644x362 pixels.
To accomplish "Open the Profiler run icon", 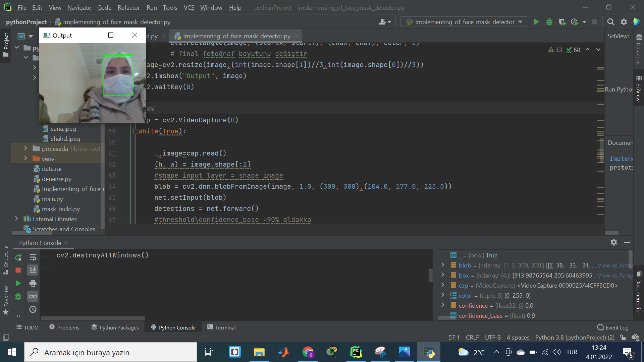I will coord(575,22).
